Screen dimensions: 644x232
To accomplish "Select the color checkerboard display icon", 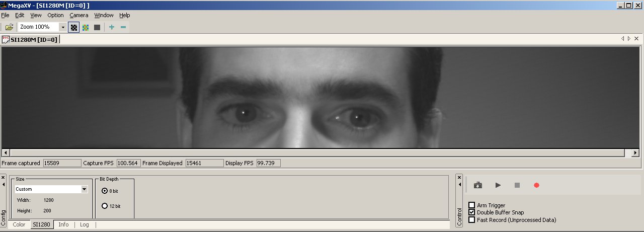I will tap(86, 27).
